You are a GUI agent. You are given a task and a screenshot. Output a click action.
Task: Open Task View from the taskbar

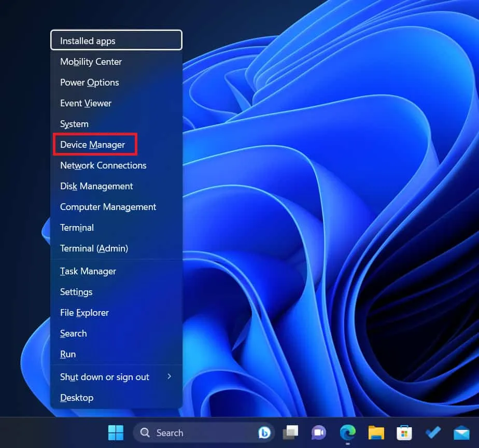click(x=290, y=433)
